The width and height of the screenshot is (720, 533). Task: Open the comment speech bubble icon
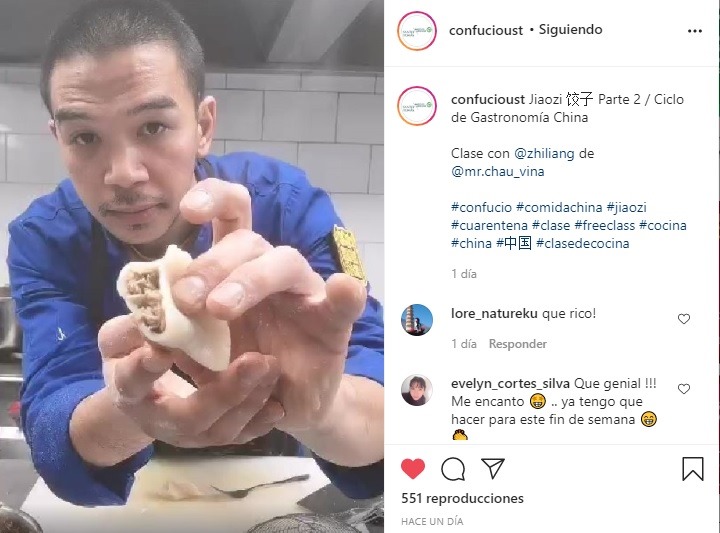(453, 469)
